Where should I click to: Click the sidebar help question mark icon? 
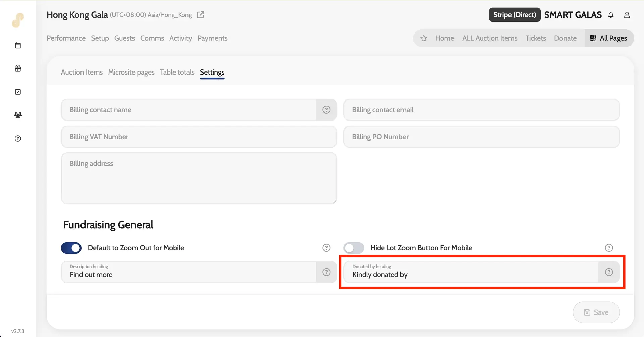coord(18,139)
